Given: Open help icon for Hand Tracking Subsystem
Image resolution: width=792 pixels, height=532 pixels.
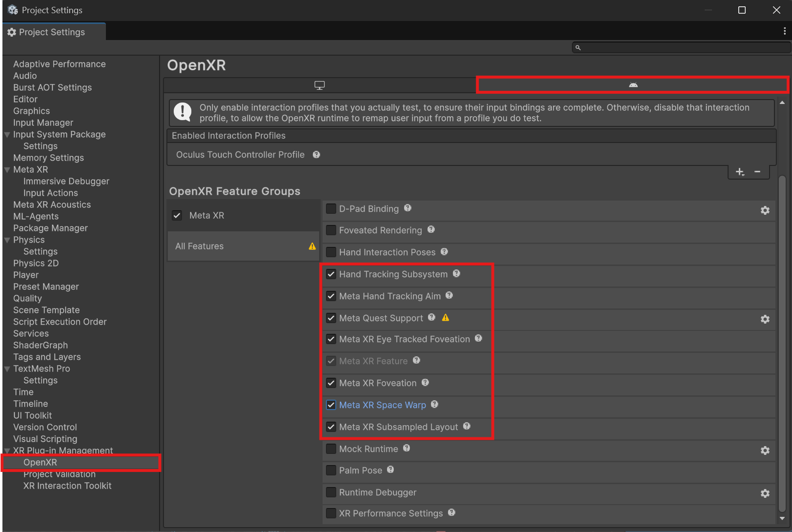Looking at the screenshot, I should coord(456,273).
